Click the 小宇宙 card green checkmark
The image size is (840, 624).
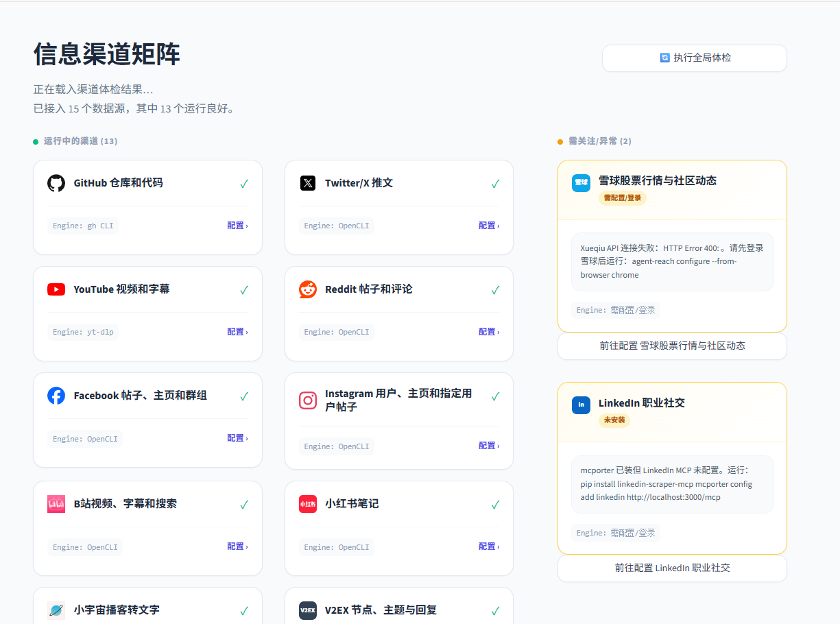(244, 611)
